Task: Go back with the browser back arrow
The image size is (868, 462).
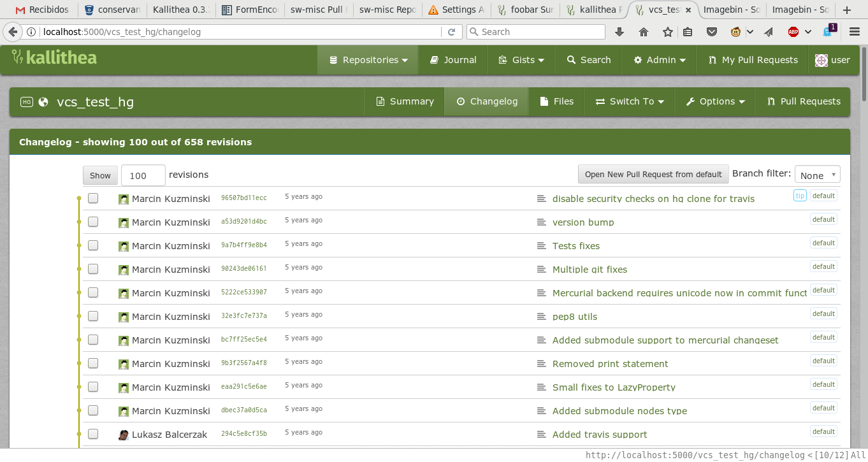Action: click(13, 32)
